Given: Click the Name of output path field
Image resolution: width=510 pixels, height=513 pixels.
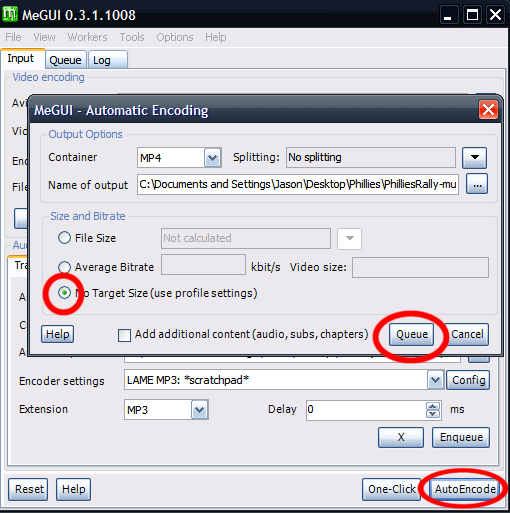Looking at the screenshot, I should point(298,184).
